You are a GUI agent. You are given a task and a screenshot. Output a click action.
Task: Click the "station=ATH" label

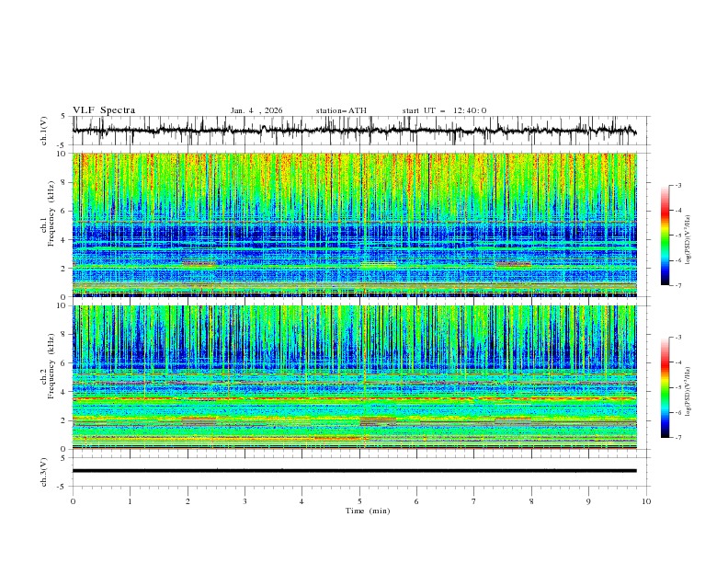point(341,110)
